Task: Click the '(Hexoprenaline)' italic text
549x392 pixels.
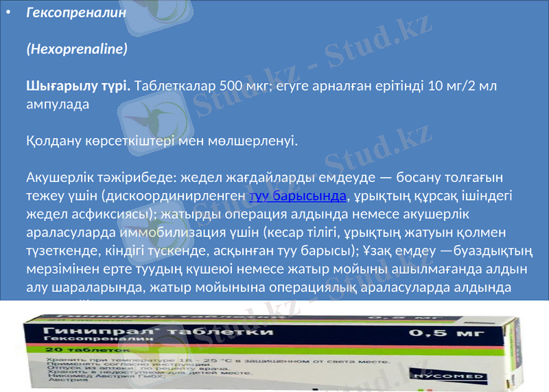Action: (77, 49)
